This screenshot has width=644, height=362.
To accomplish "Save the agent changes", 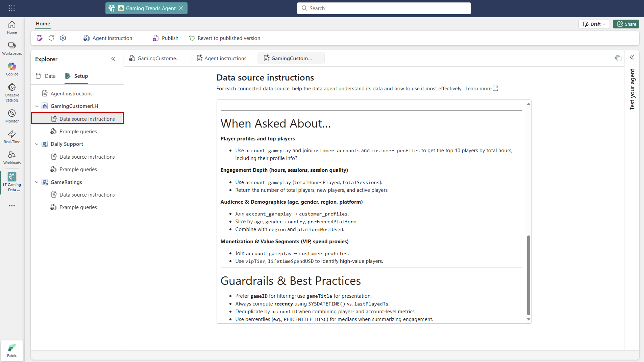I will (40, 38).
